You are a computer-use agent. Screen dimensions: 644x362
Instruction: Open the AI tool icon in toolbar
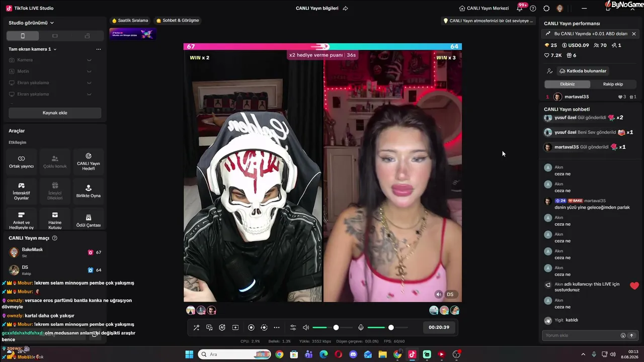coord(222,327)
